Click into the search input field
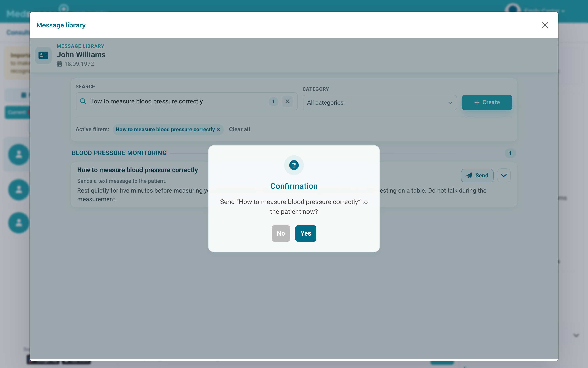 coord(186,101)
